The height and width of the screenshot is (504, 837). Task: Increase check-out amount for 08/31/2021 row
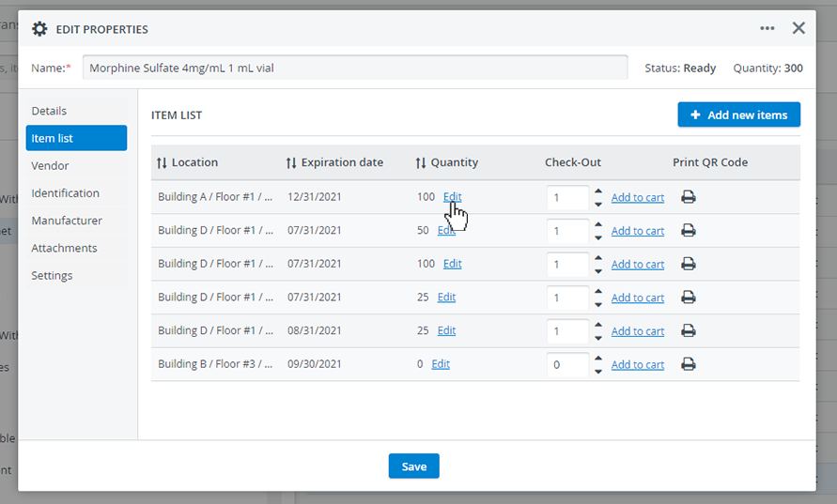tap(598, 326)
